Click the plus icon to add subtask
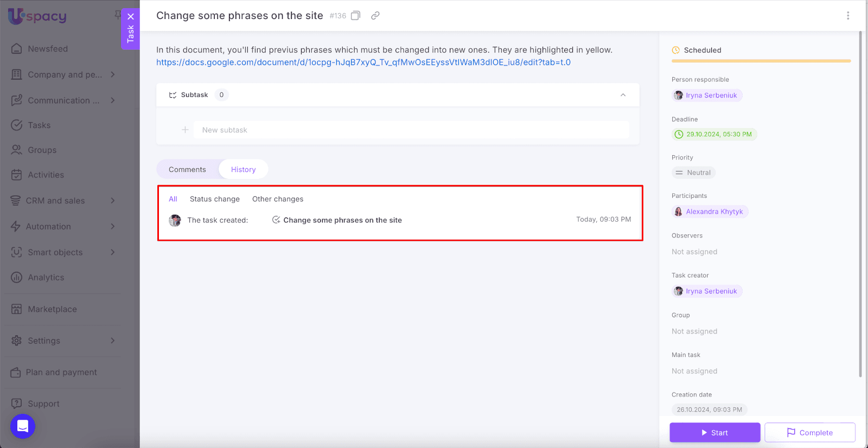The height and width of the screenshot is (448, 868). [185, 130]
